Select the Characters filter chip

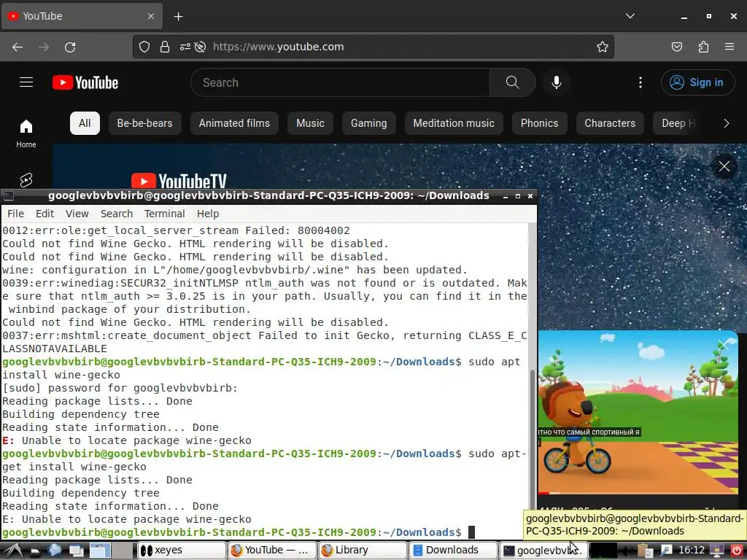[610, 123]
